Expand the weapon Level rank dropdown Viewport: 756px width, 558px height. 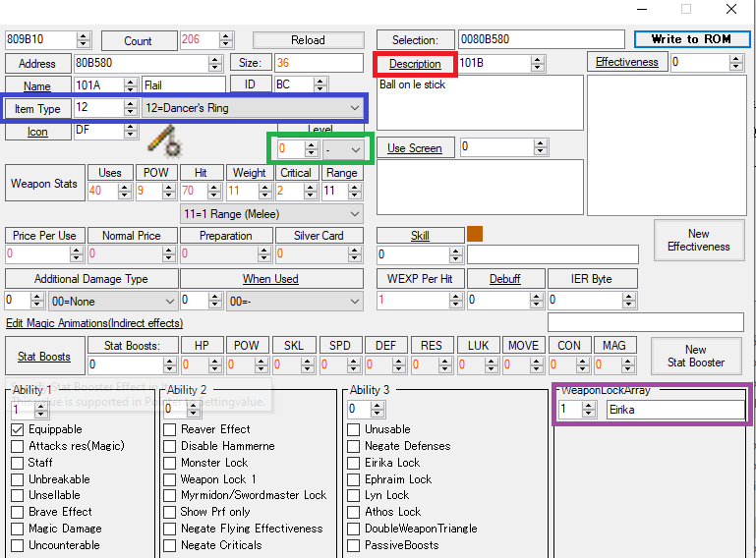[x=355, y=149]
